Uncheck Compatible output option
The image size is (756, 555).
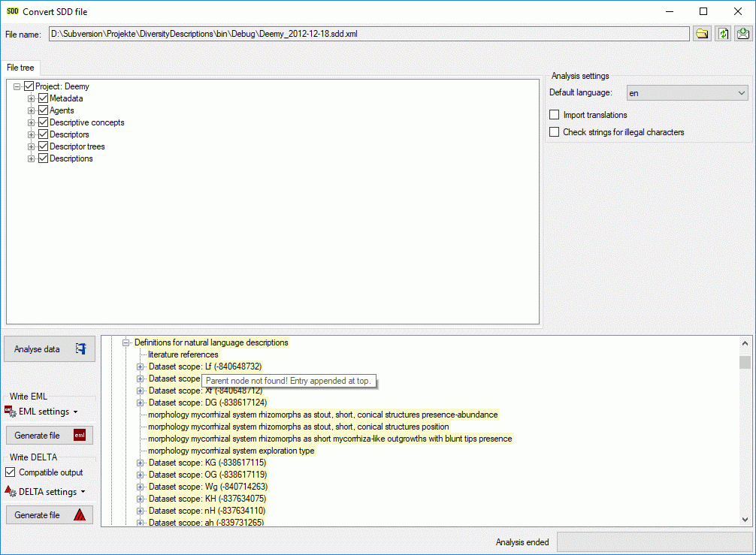pyautogui.click(x=11, y=472)
